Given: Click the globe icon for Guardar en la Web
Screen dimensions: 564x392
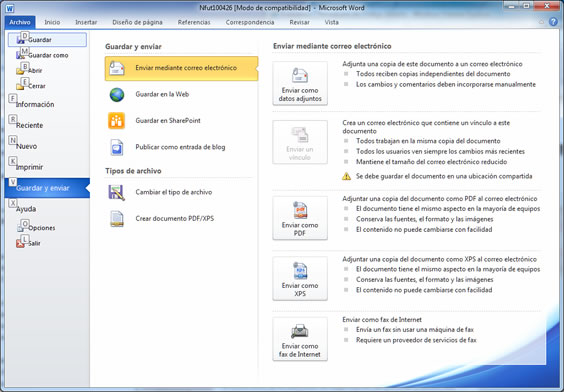Looking at the screenshot, I should (117, 95).
